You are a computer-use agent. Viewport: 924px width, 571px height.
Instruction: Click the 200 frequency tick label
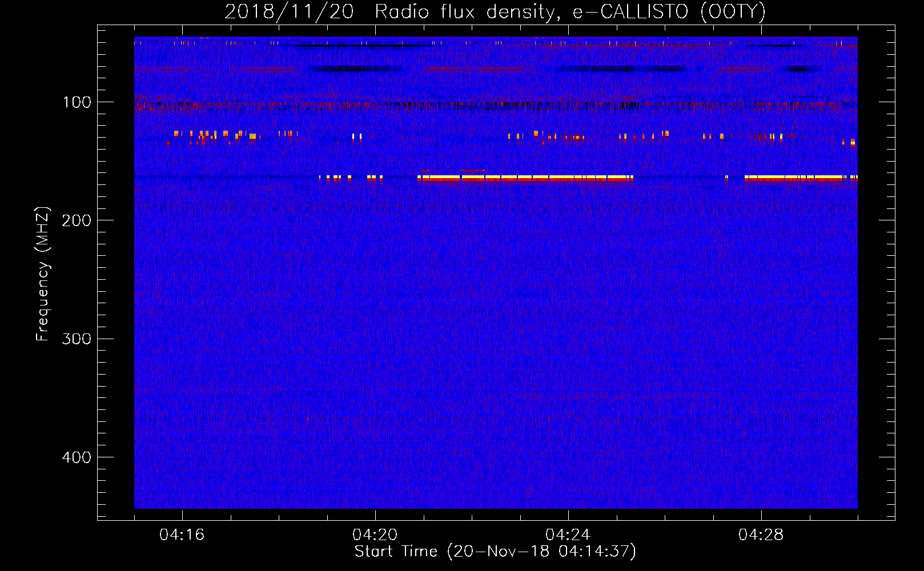point(76,220)
